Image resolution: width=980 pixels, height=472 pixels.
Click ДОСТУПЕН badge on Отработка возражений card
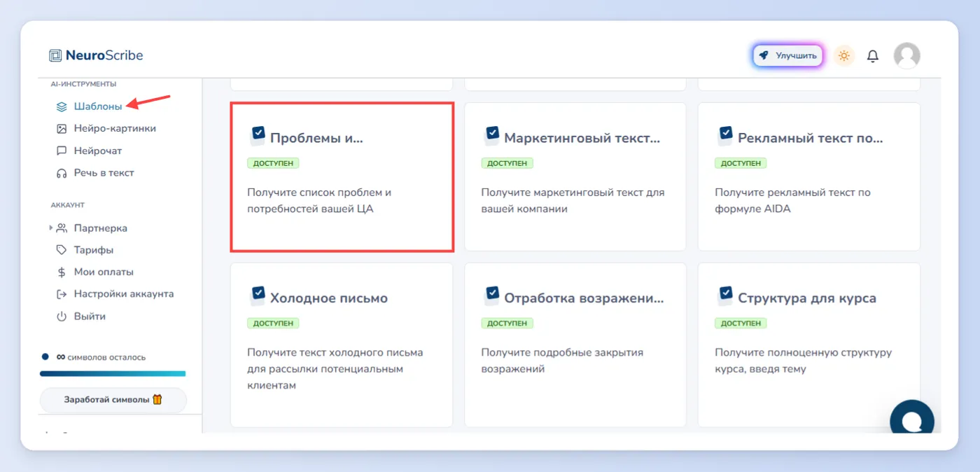[x=507, y=324]
